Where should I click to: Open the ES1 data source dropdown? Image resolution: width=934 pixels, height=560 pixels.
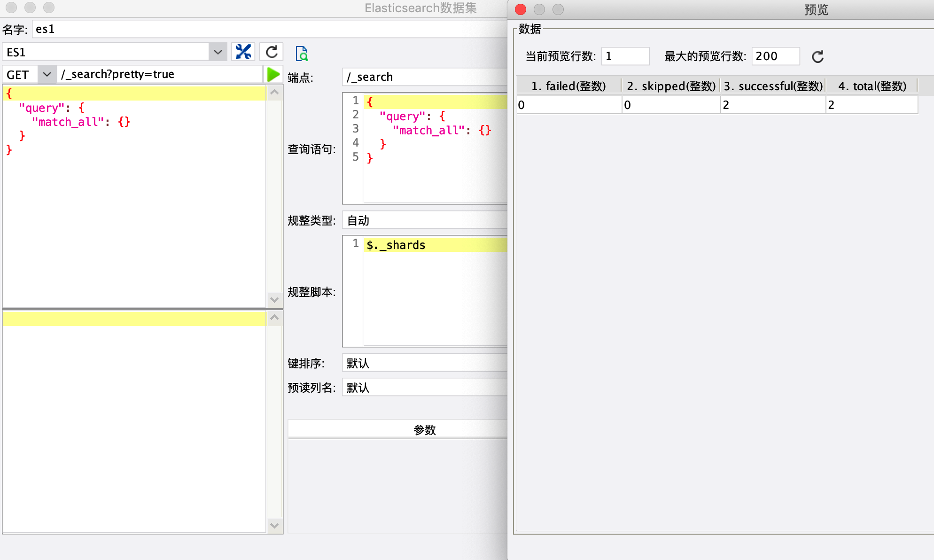point(218,52)
